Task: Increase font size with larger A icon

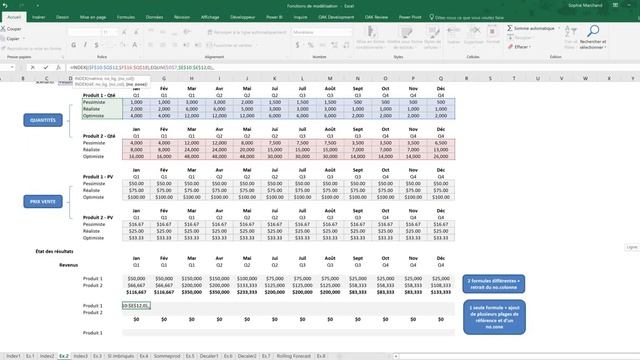Action: [x=124, y=32]
